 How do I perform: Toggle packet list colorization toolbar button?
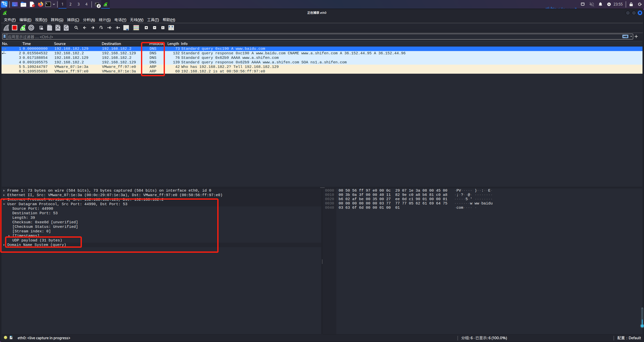point(136,28)
